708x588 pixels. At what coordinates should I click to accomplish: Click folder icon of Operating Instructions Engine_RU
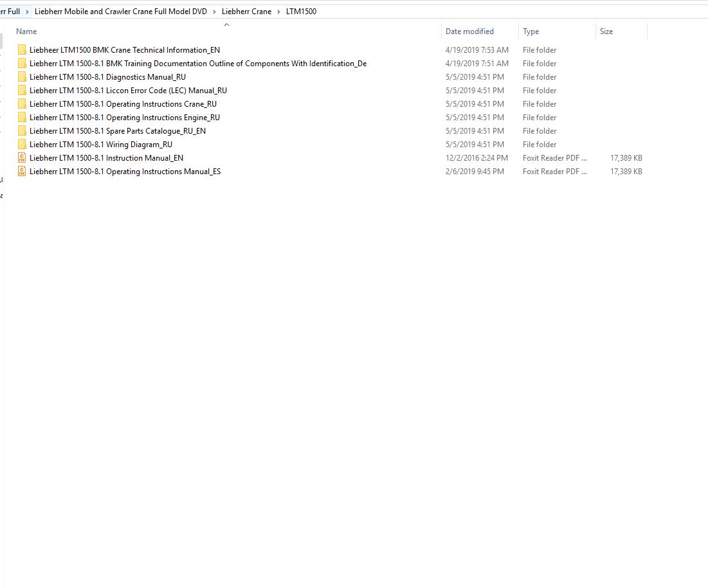(22, 118)
